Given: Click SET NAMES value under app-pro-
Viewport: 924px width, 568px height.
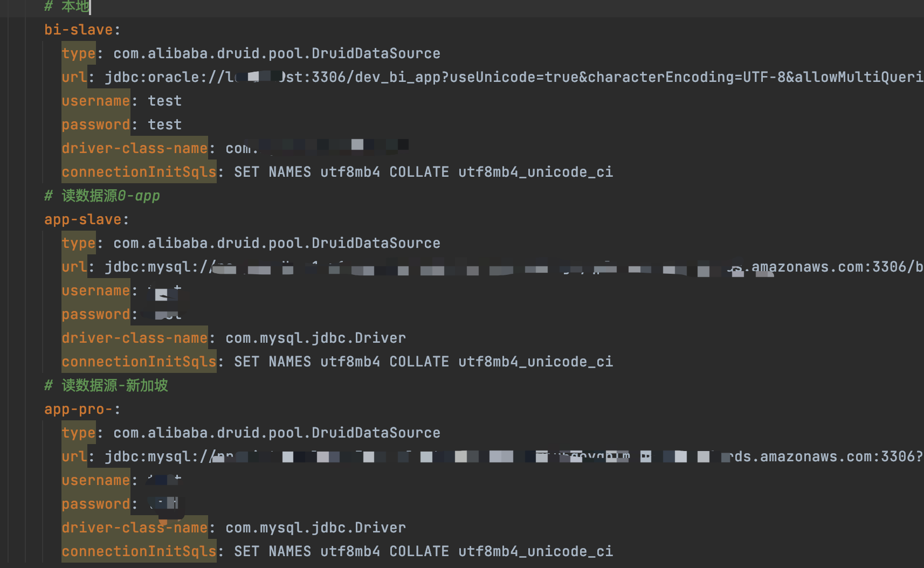Looking at the screenshot, I should click(424, 551).
